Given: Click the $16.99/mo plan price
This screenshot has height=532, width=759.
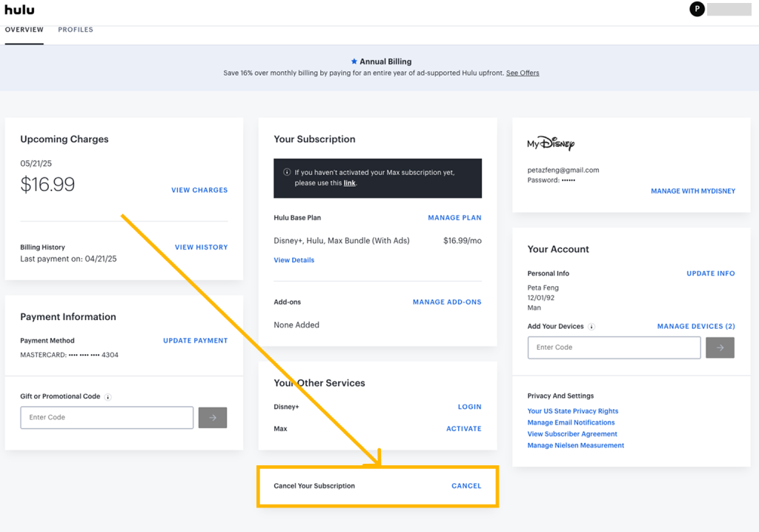Looking at the screenshot, I should [463, 241].
